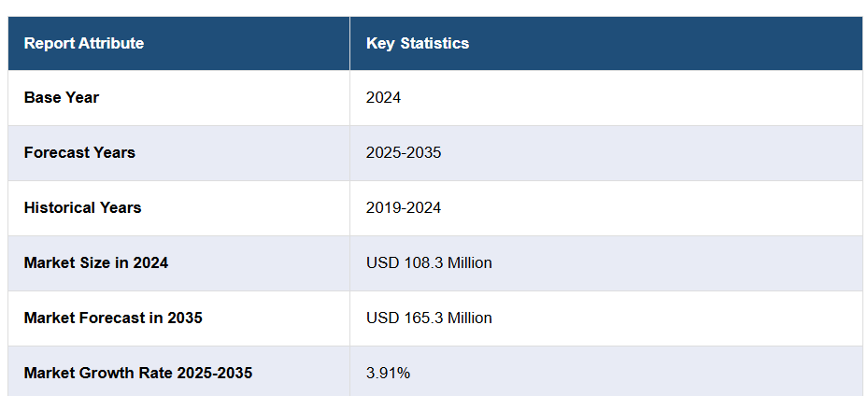
Task: Click the USD 108.3 Million value
Action: point(429,262)
